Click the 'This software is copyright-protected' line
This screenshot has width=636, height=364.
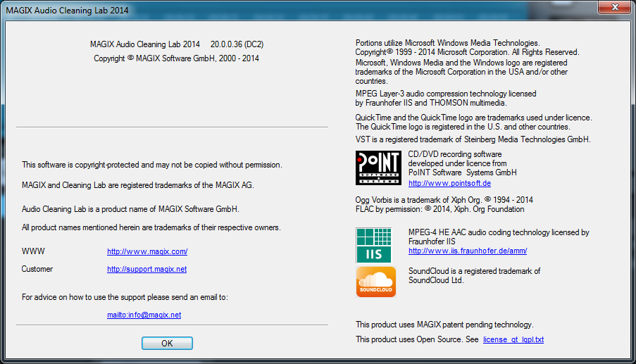[x=151, y=165]
